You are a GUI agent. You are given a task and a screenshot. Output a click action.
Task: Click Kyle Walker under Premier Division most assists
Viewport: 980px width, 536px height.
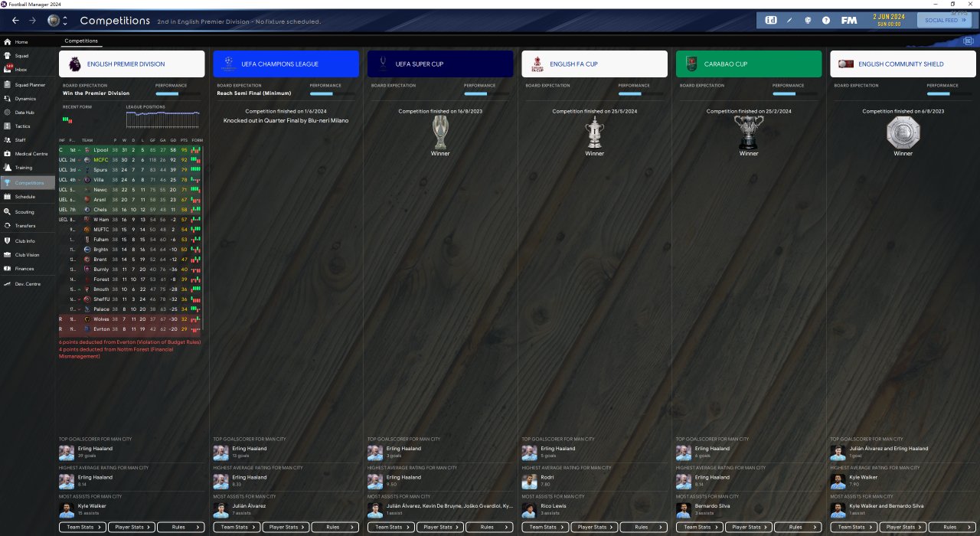pyautogui.click(x=93, y=506)
